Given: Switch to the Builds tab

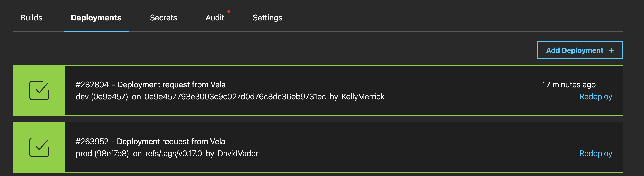Looking at the screenshot, I should pos(31,18).
